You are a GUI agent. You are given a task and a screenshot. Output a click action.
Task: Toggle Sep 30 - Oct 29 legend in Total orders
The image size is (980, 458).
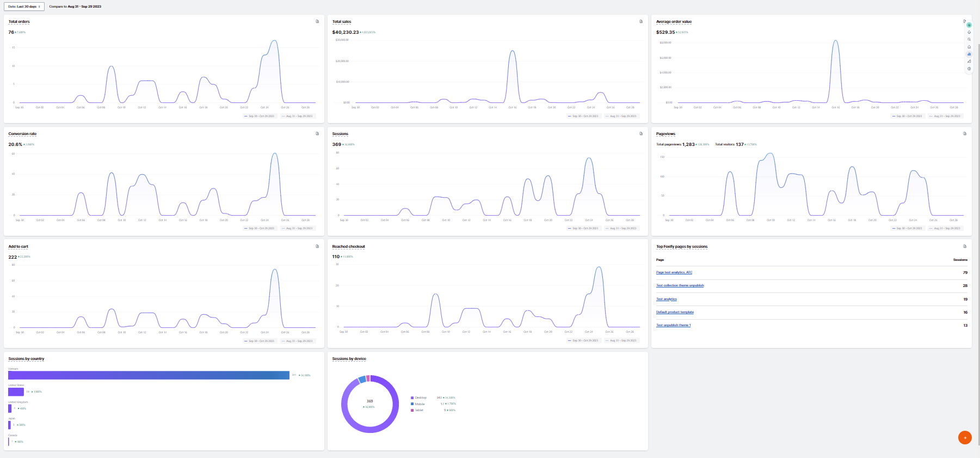[260, 116]
